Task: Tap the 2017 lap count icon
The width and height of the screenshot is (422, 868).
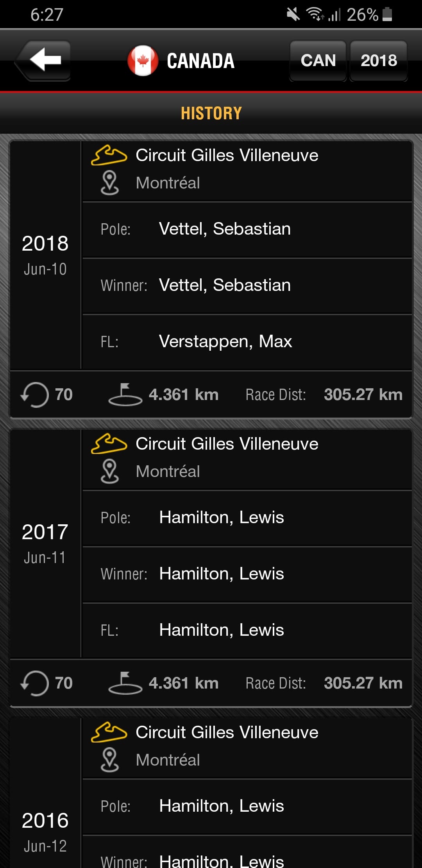Action: pyautogui.click(x=35, y=683)
